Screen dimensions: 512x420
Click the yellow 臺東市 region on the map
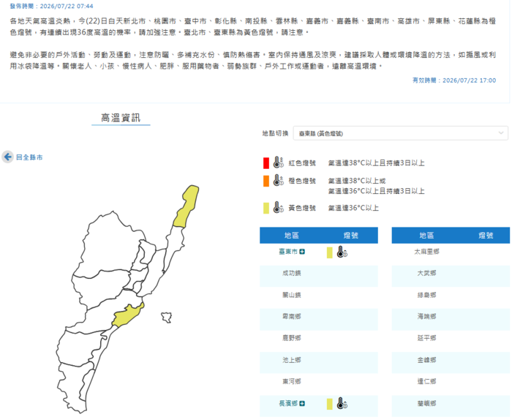tap(127, 315)
